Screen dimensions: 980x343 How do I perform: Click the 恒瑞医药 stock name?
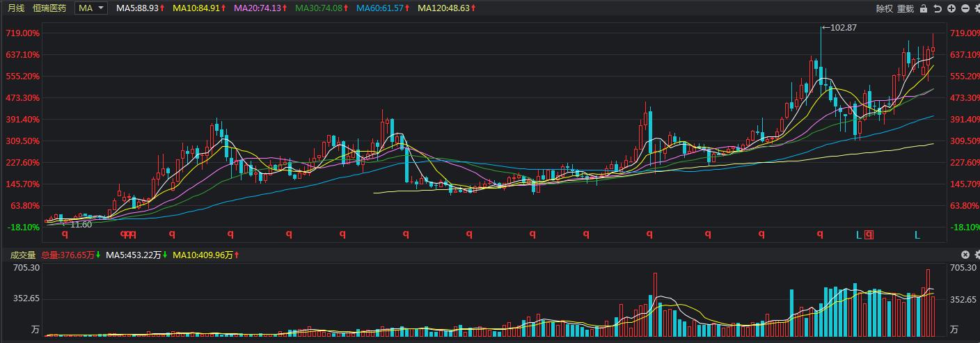[50, 8]
